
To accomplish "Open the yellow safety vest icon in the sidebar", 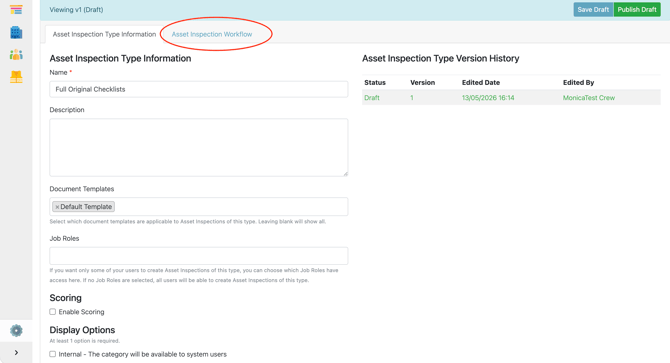I will coord(16,76).
